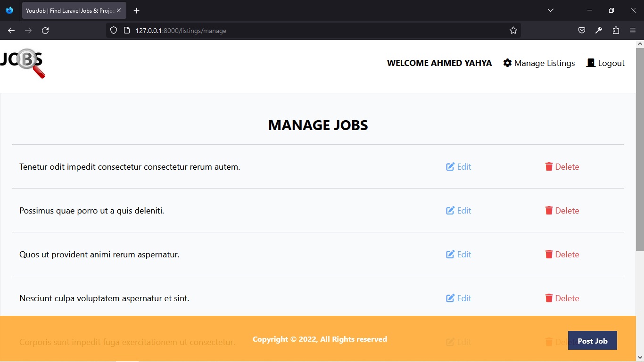The width and height of the screenshot is (644, 362).
Task: Edit the Possimus quae porro listing
Action: [463, 211]
